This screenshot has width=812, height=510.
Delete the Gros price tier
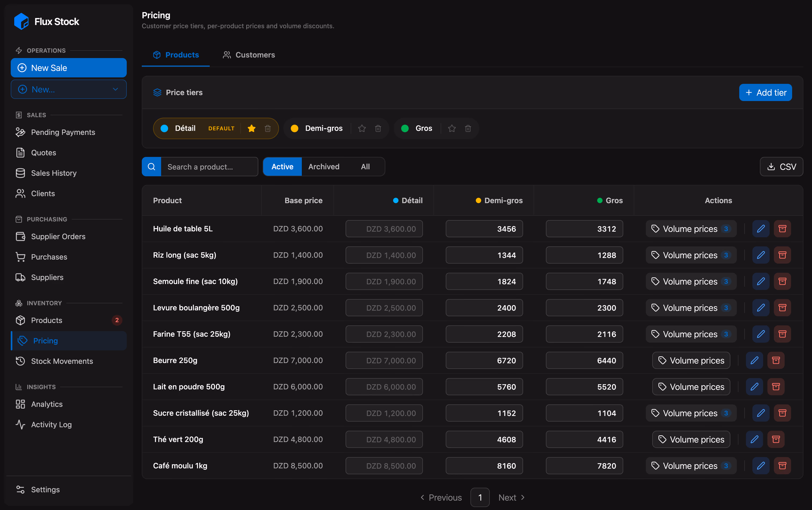pos(468,128)
